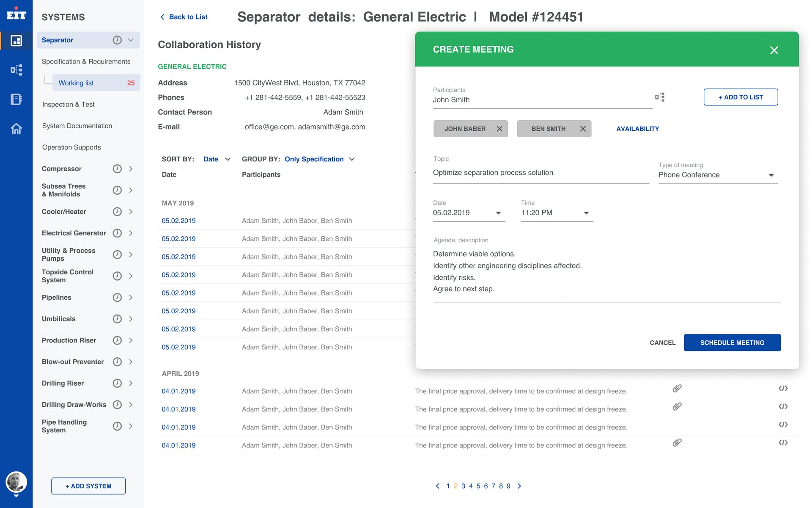Open Inspection & Test section
812x508 pixels.
69,105
